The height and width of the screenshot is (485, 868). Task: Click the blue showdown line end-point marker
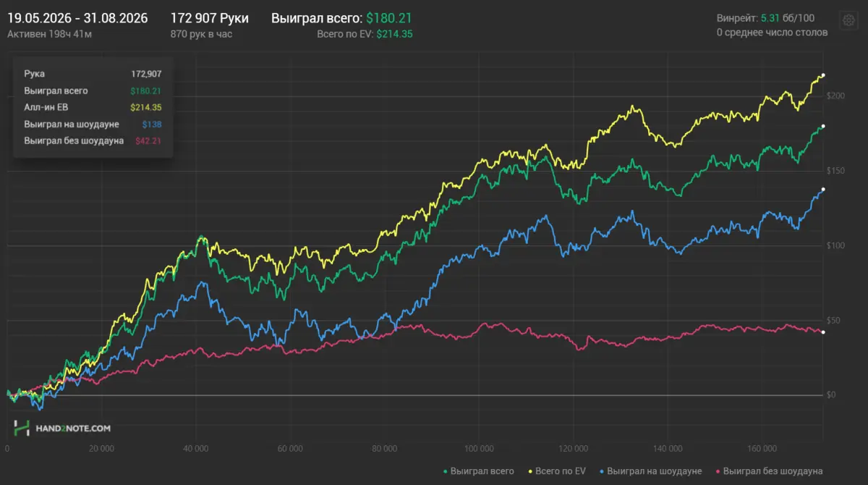pos(823,190)
